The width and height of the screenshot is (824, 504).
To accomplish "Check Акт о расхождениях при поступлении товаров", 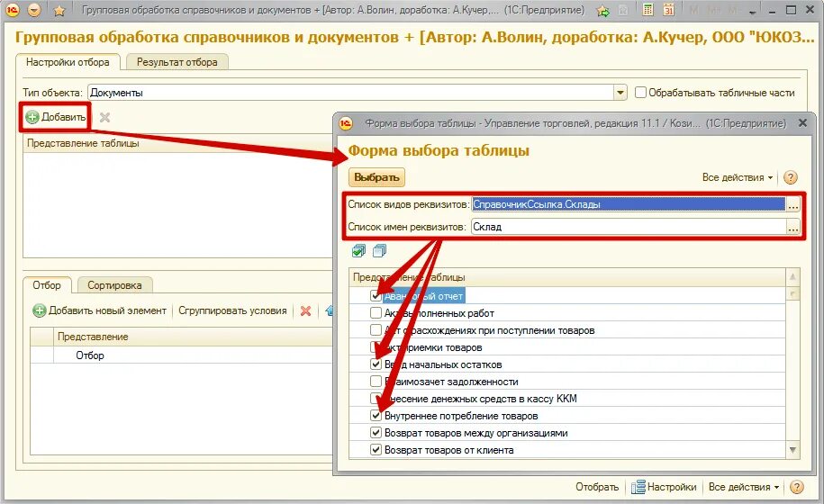I will tap(376, 330).
